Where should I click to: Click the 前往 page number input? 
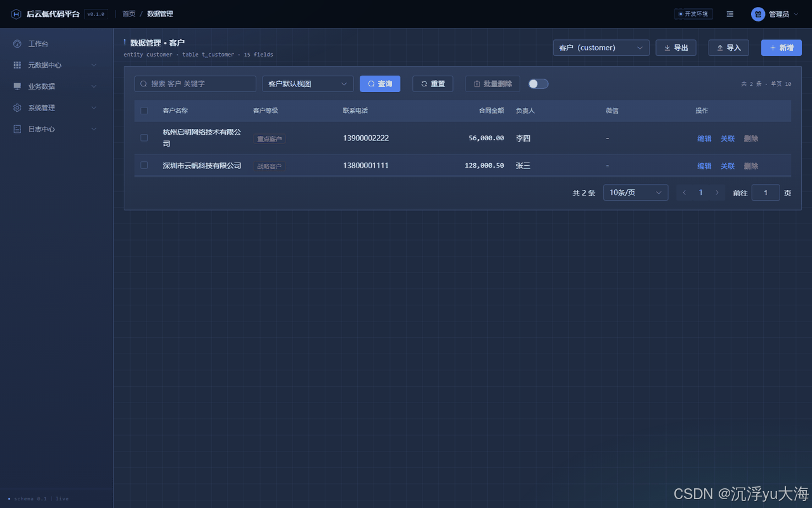pos(766,192)
